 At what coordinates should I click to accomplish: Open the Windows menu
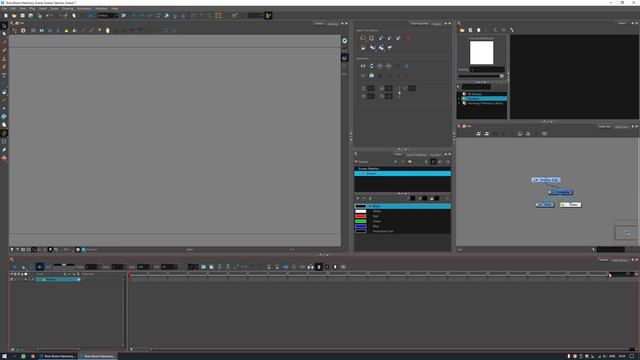coord(101,9)
